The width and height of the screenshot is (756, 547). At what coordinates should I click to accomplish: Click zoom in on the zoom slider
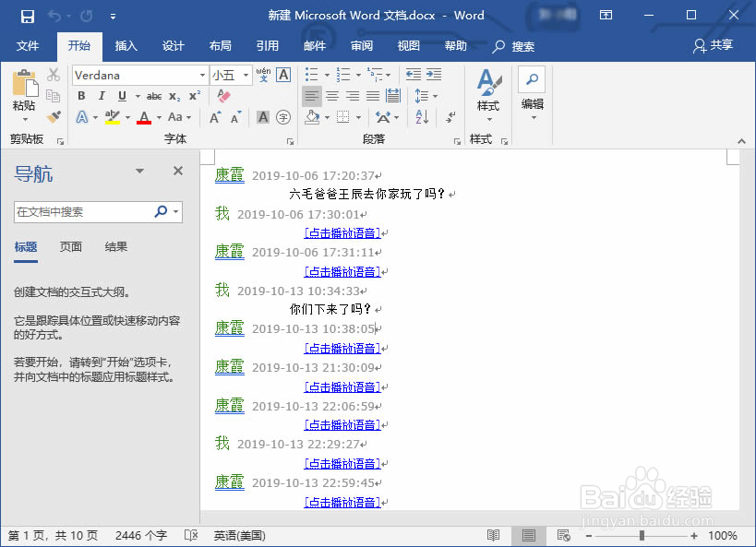tap(693, 535)
